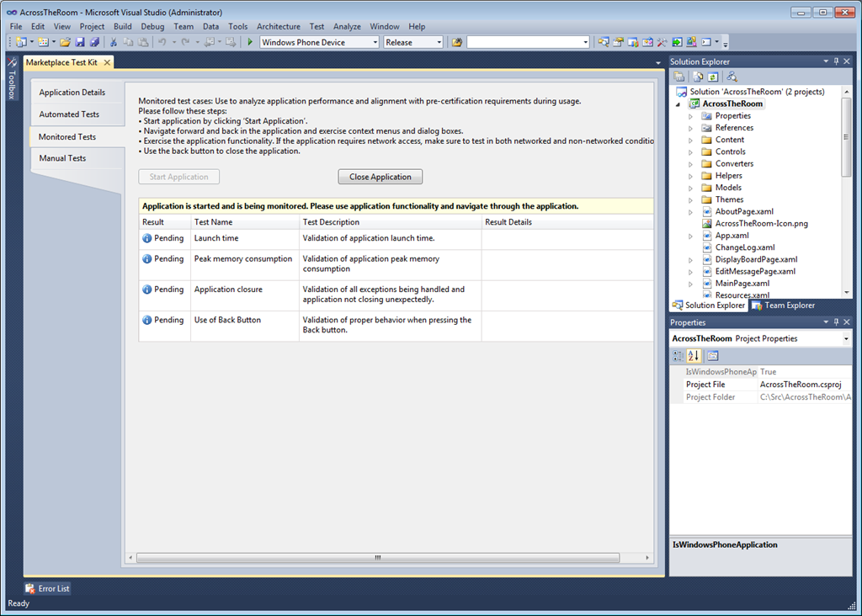
Task: Switch to Team Explorer tab
Action: [x=783, y=305]
